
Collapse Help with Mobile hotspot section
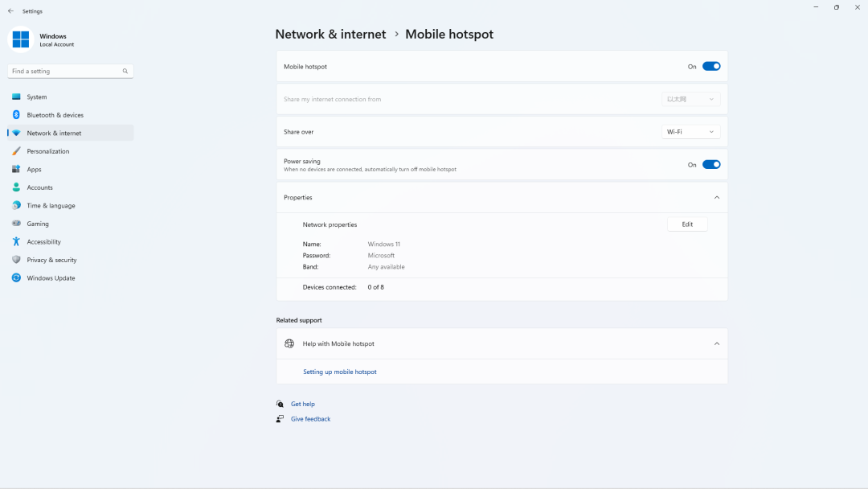pos(717,344)
